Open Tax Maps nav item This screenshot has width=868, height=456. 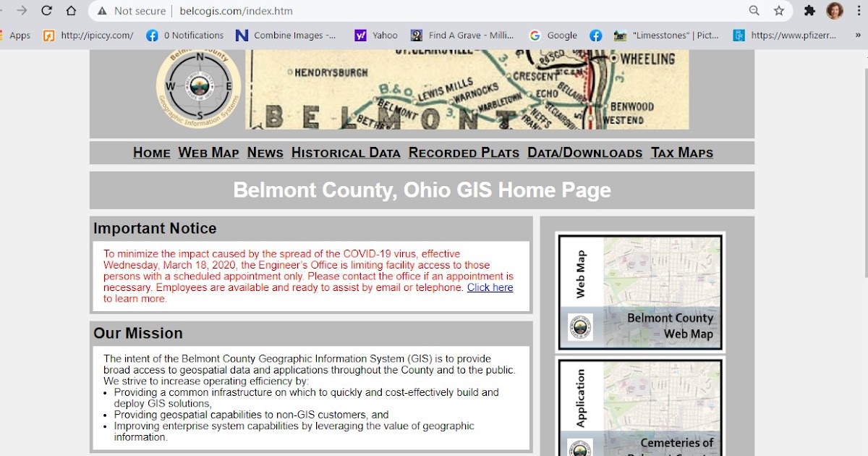click(682, 153)
